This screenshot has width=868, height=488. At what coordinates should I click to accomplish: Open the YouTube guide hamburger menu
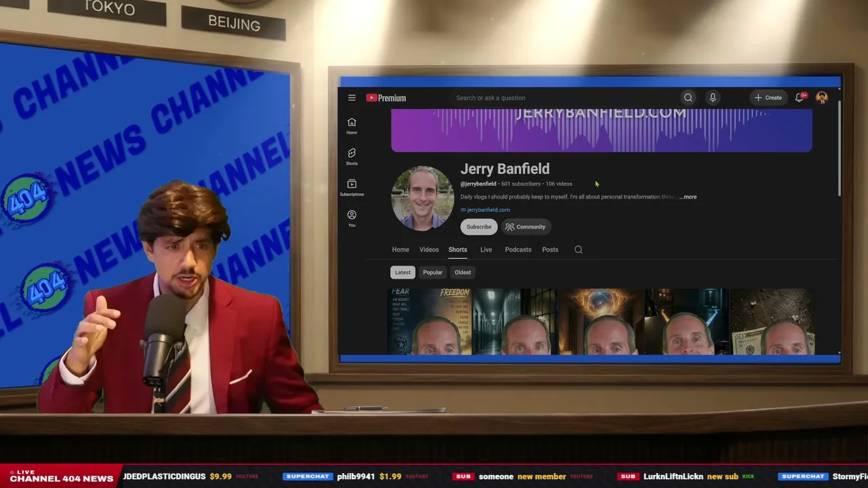pyautogui.click(x=351, y=98)
